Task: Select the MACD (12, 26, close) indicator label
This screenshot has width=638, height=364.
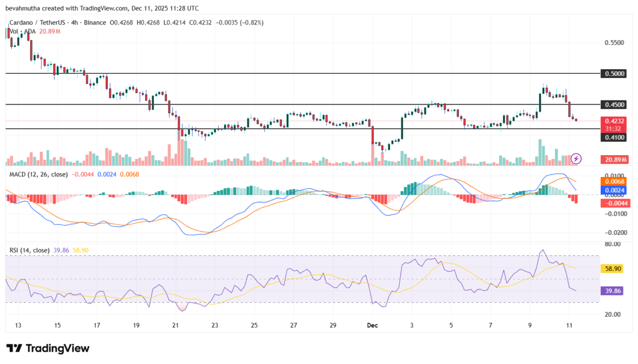Action: [x=38, y=174]
